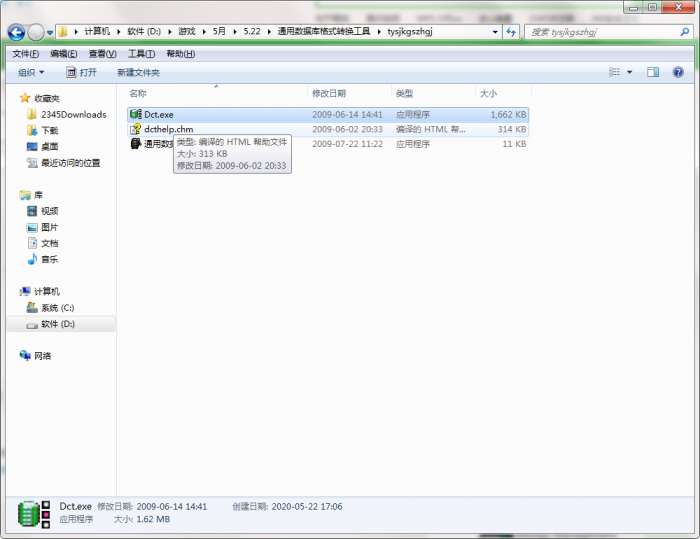Click the blue help question icon
The height and width of the screenshot is (539, 700).
pos(678,72)
